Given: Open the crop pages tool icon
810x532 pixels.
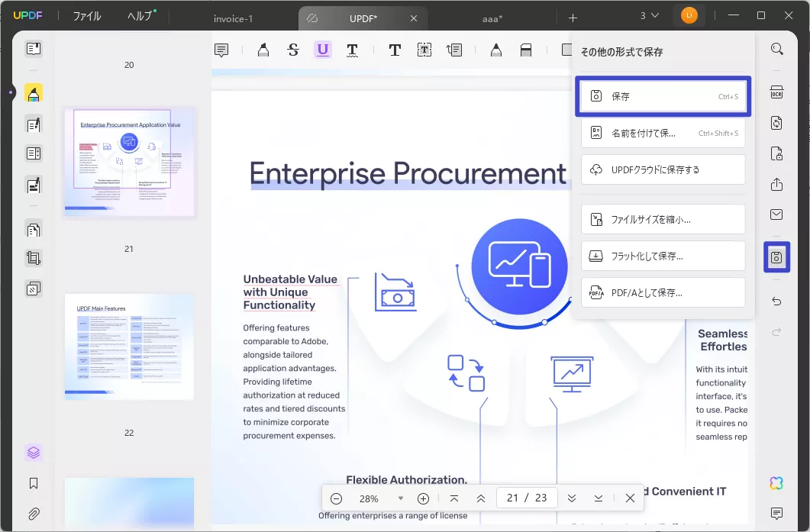Looking at the screenshot, I should [x=34, y=258].
